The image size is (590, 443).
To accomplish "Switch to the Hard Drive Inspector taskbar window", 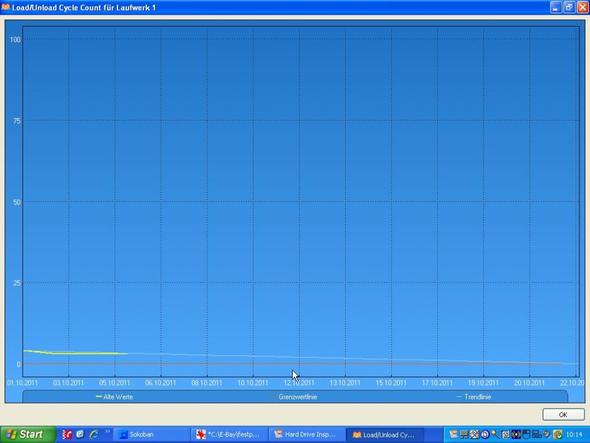I will pyautogui.click(x=306, y=435).
